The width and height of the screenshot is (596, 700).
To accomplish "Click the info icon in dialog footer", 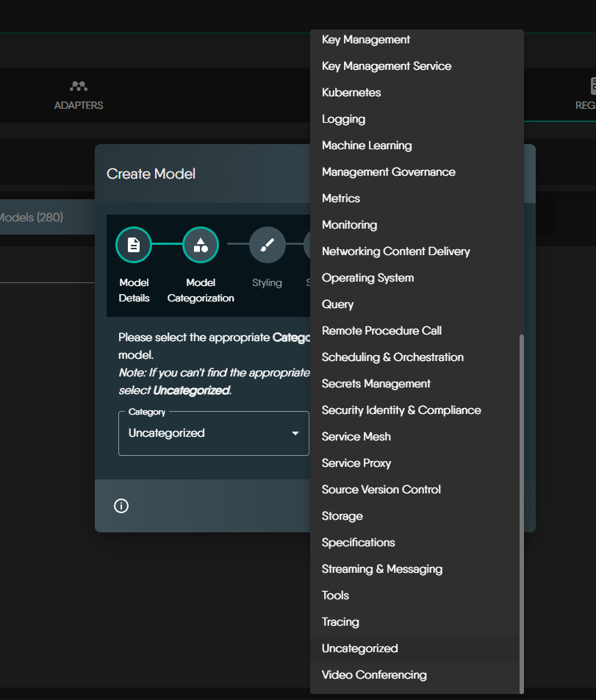I will 121,506.
